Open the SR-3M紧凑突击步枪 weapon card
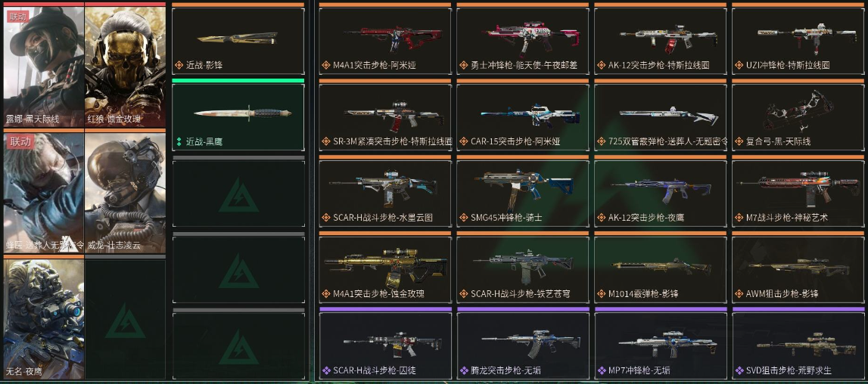Screen dimensions: 868x384 pos(385,116)
